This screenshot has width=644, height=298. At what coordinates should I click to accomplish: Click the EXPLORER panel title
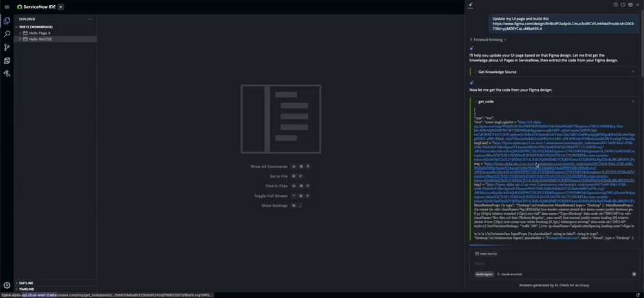[26, 19]
